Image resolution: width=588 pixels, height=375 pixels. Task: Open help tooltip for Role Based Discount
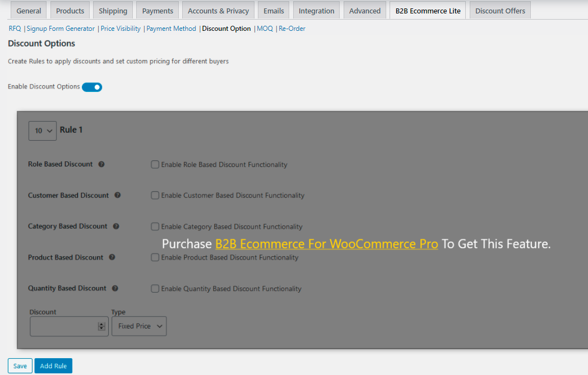101,164
